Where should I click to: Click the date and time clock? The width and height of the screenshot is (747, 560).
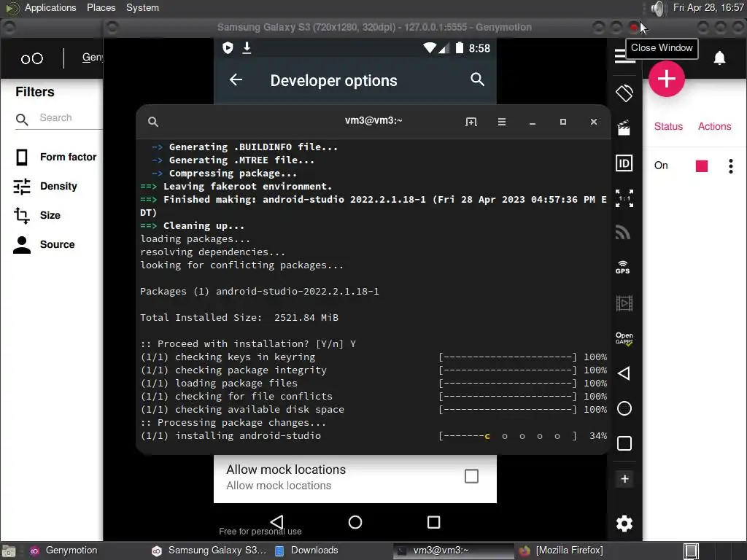coord(708,7)
